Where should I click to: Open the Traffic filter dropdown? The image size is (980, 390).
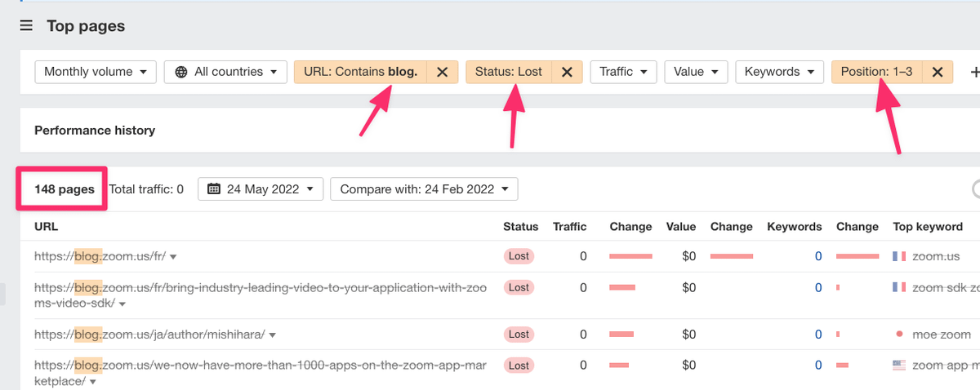(623, 72)
